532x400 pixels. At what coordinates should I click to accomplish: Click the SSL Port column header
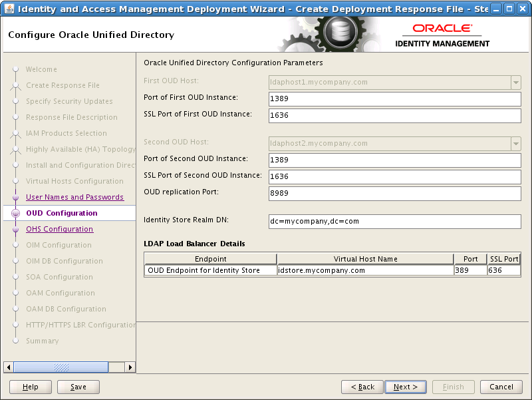504,259
